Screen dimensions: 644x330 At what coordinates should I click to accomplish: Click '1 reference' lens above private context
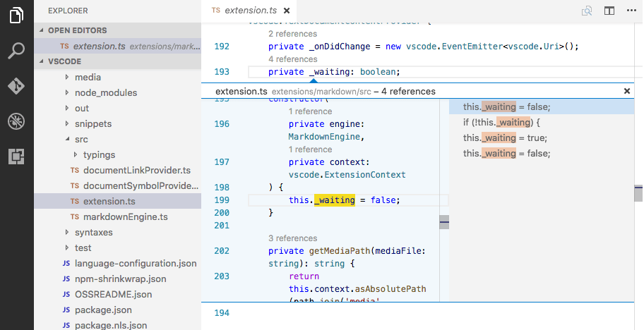coord(310,149)
